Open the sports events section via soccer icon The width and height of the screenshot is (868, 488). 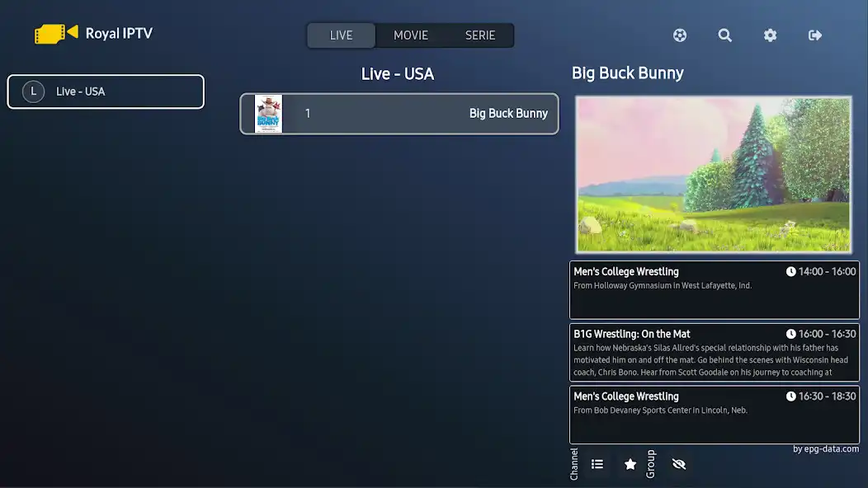coord(679,35)
